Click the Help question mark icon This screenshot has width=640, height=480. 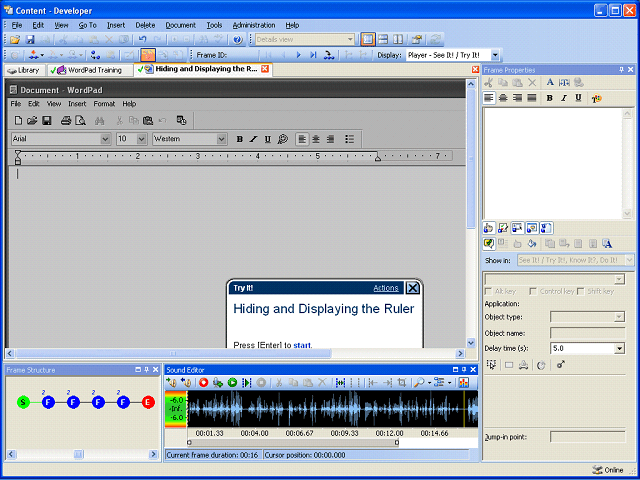pyautogui.click(x=237, y=39)
